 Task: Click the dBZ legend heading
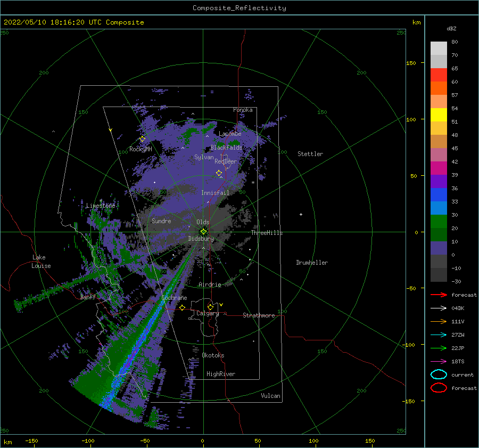pos(451,29)
